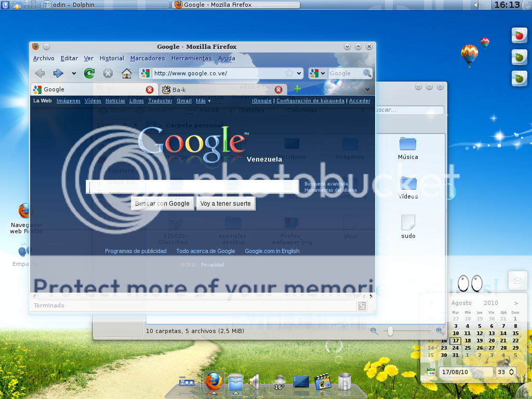Click the forward navigation arrow

pyautogui.click(x=58, y=73)
